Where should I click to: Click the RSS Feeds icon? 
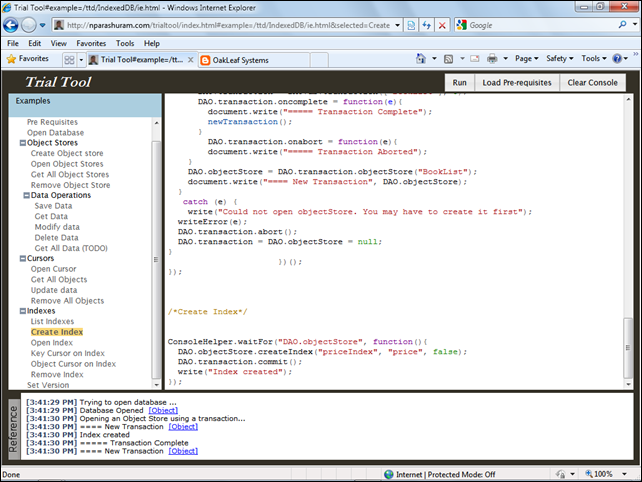pos(448,59)
